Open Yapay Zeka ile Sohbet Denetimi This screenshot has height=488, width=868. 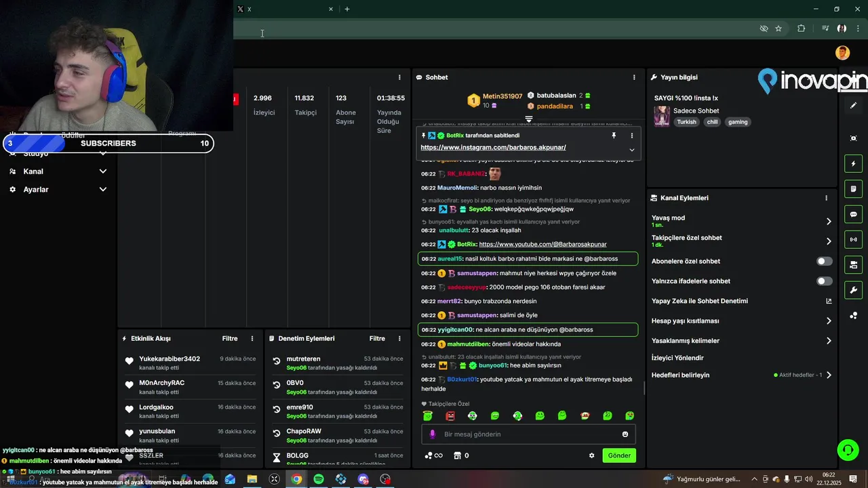pos(699,301)
